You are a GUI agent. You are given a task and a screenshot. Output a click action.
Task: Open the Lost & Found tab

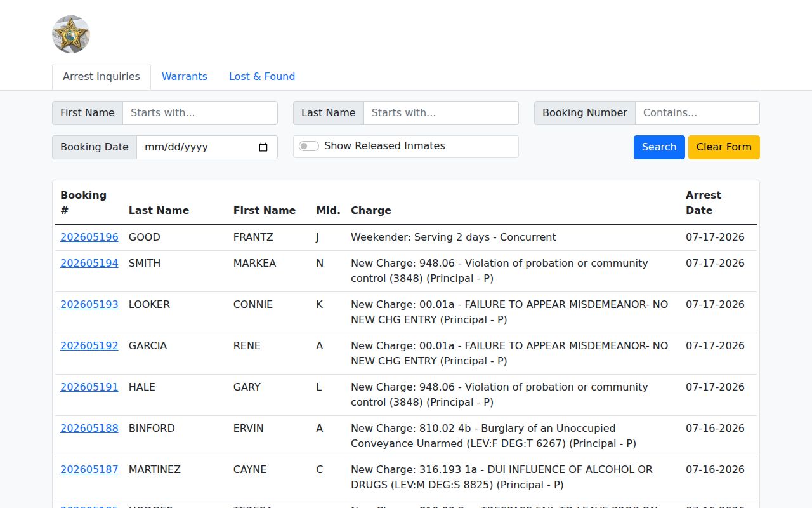(262, 77)
